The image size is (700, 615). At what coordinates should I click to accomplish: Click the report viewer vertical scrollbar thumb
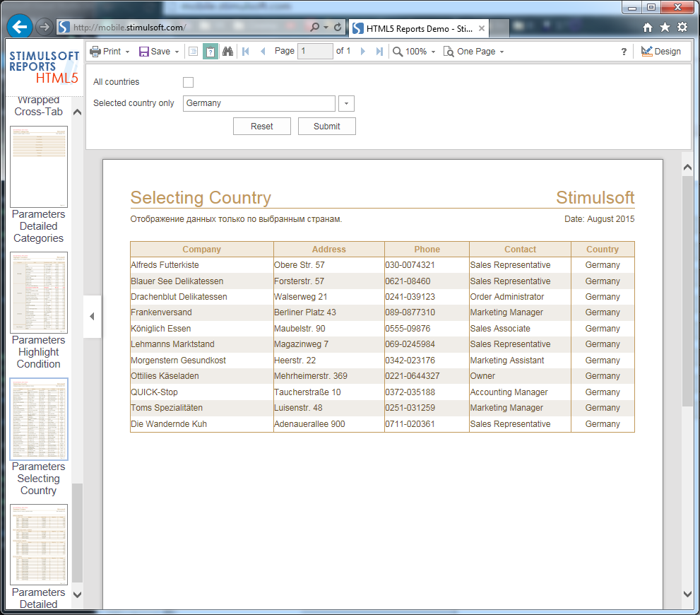(x=687, y=291)
